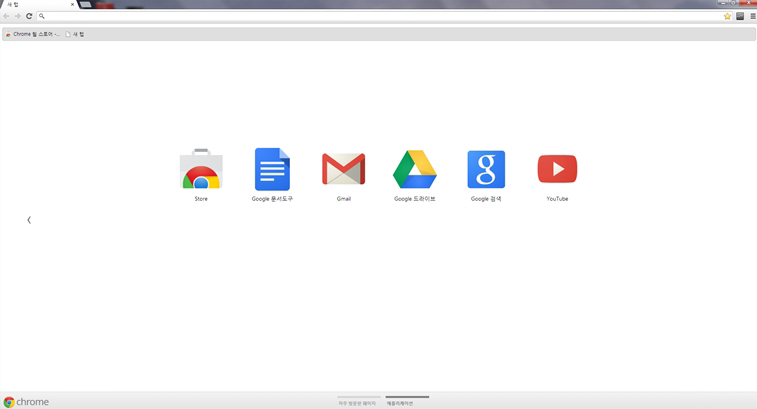Close the current new tab
This screenshot has height=409, width=757.
pos(72,4)
